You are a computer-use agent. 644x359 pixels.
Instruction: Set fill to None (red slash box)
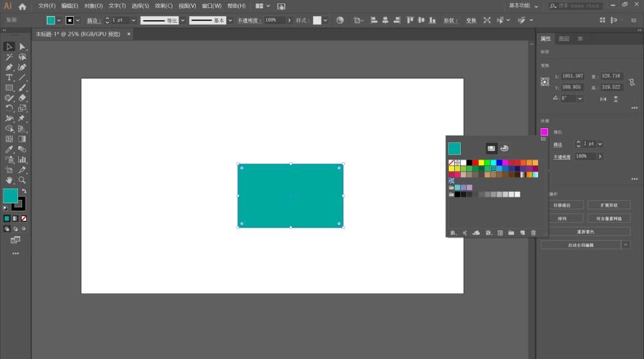tap(24, 219)
